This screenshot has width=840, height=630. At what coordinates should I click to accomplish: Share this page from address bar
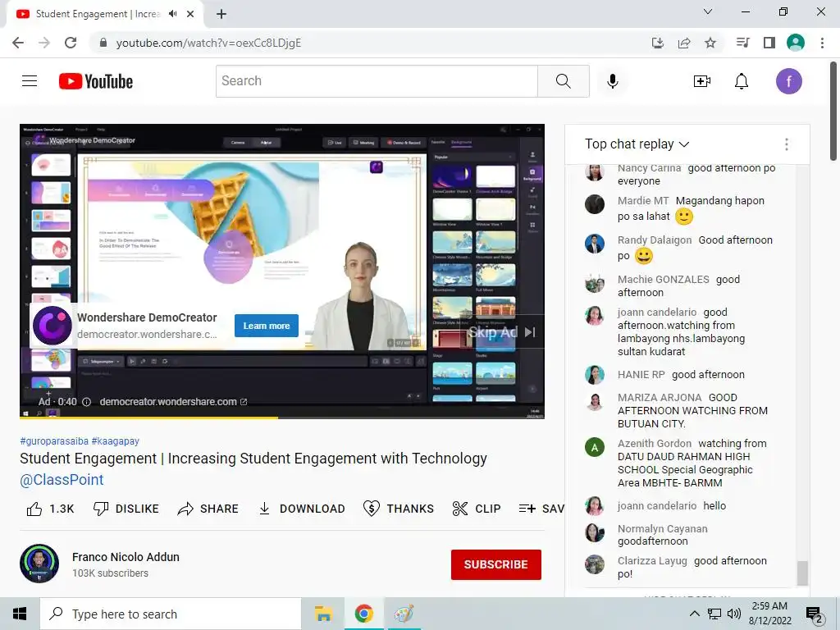pos(684,43)
